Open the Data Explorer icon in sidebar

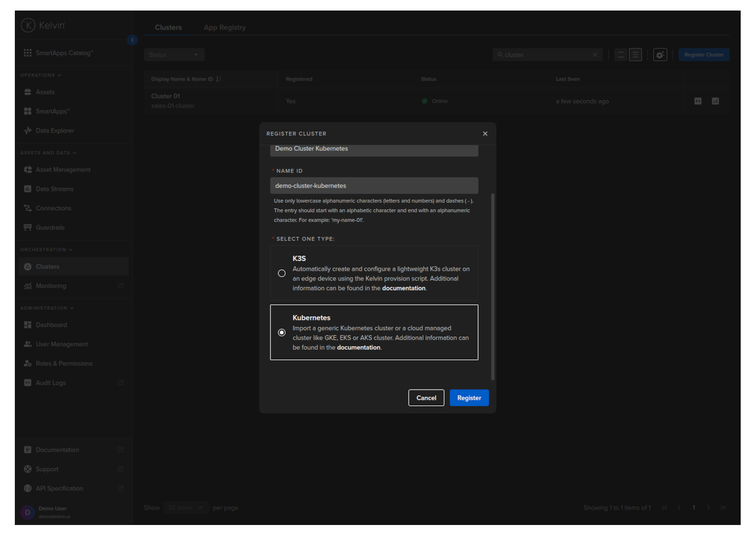tap(28, 131)
